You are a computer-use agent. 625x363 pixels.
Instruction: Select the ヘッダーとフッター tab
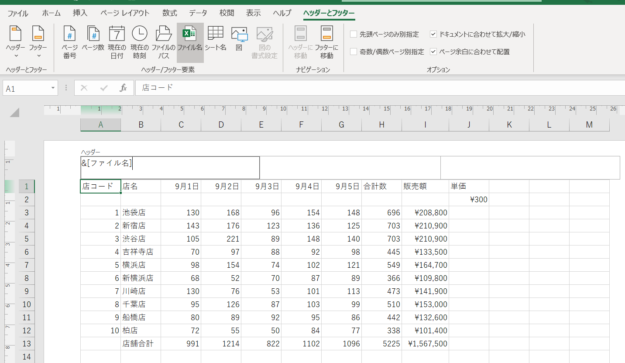pos(328,13)
